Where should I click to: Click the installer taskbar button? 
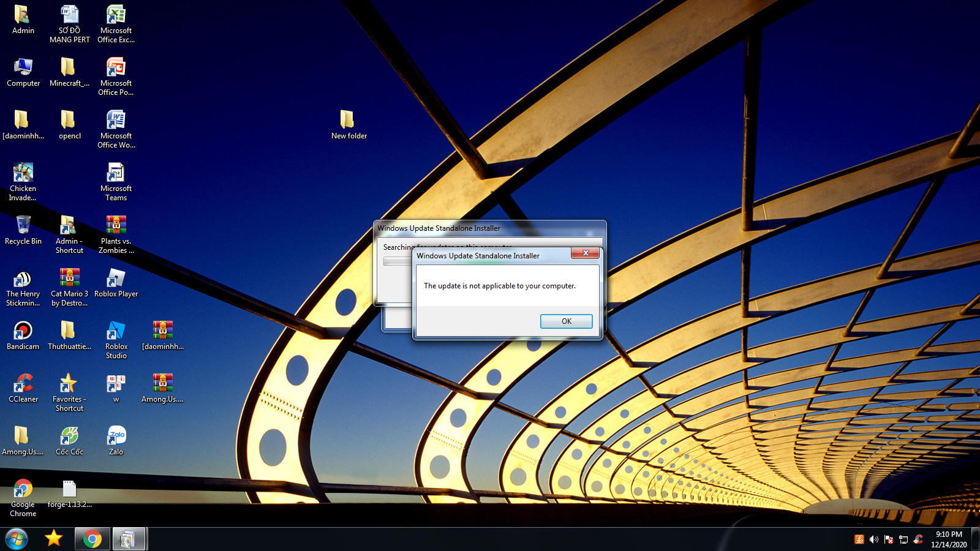pos(128,539)
